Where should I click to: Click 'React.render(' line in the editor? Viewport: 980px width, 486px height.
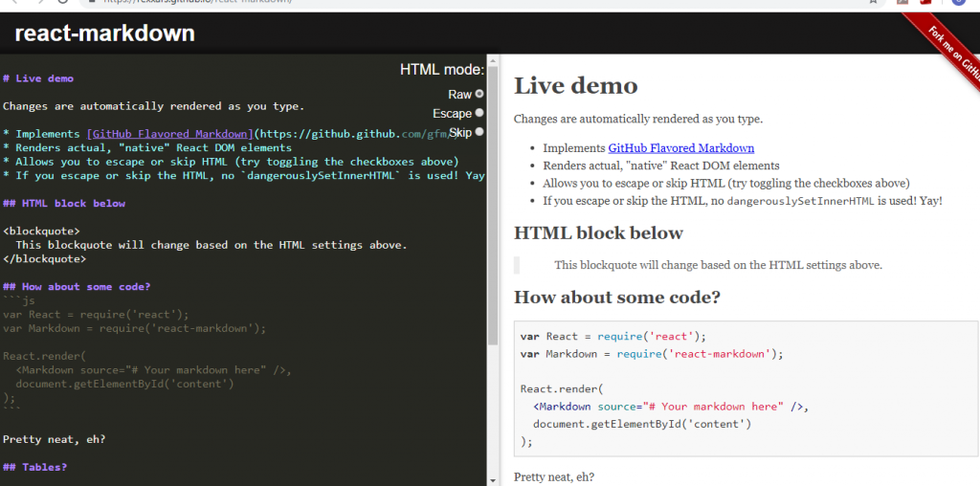coord(44,356)
